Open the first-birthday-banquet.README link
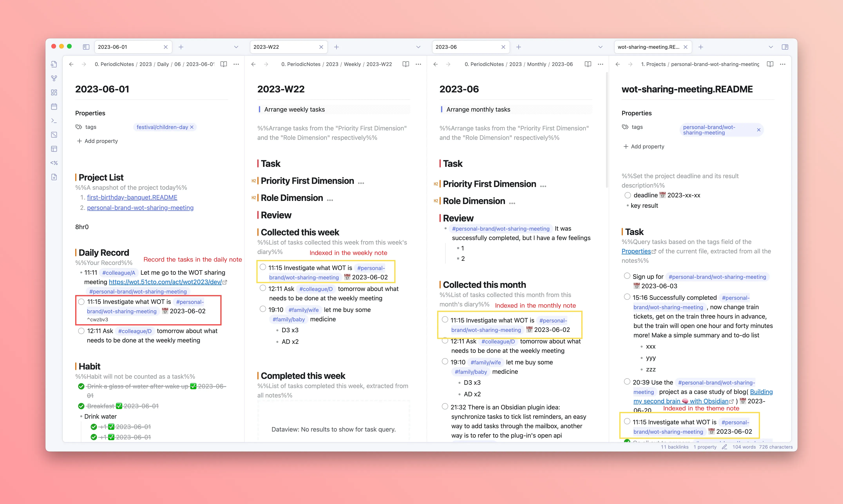Viewport: 843px width, 504px height. 132,197
